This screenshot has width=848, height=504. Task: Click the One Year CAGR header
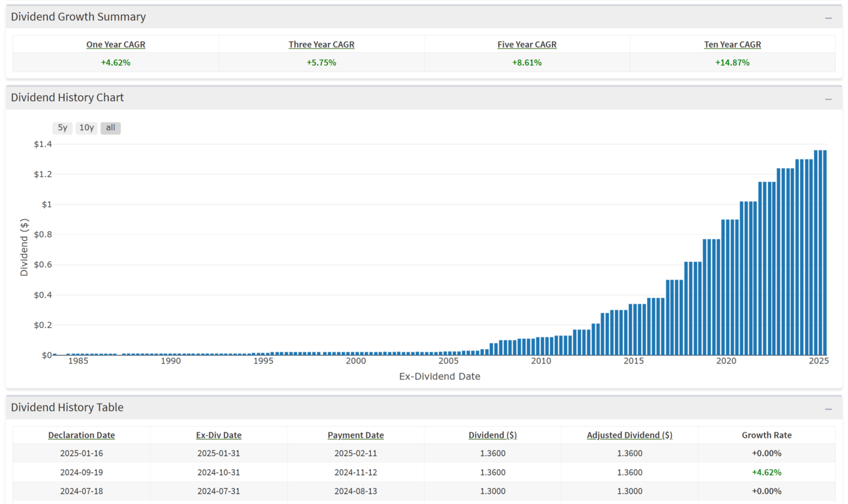click(x=116, y=45)
